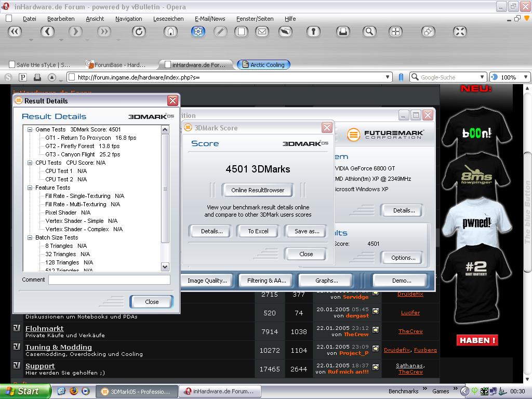Click To Excel in the Score dialog

point(258,231)
